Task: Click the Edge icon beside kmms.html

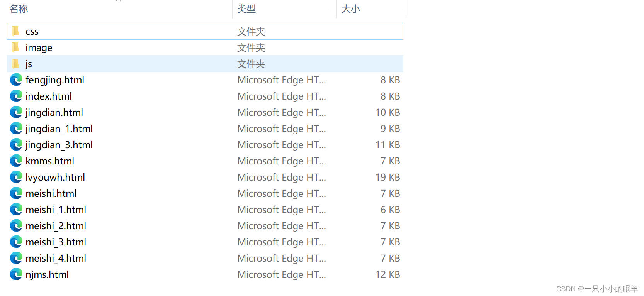Action: (x=16, y=161)
